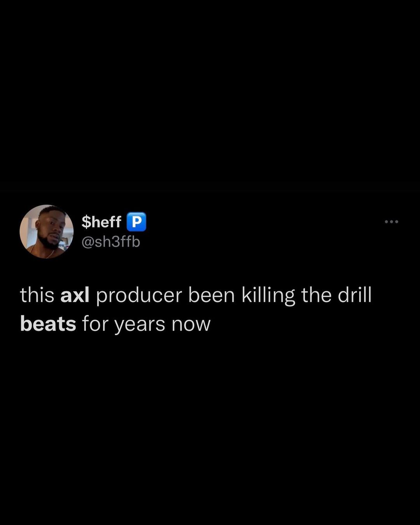
Task: Click the word "been" in the tweet
Action: (212, 295)
